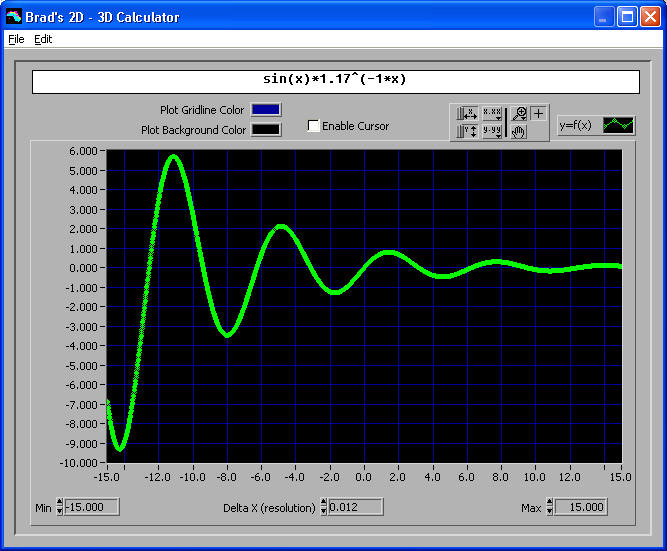Screen dimensions: 667x551
Task: Maximize the calculator window
Action: (x=627, y=17)
